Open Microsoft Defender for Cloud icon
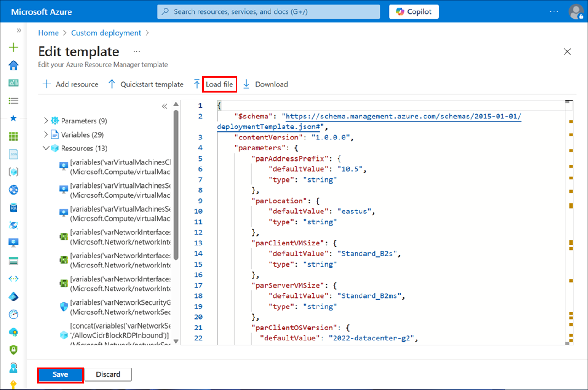 (14, 350)
